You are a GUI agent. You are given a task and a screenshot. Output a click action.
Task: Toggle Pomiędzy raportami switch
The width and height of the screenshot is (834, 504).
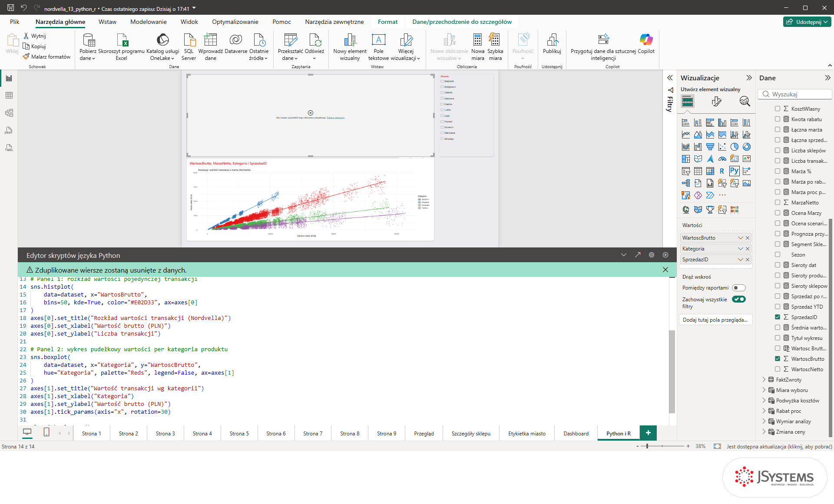(738, 288)
